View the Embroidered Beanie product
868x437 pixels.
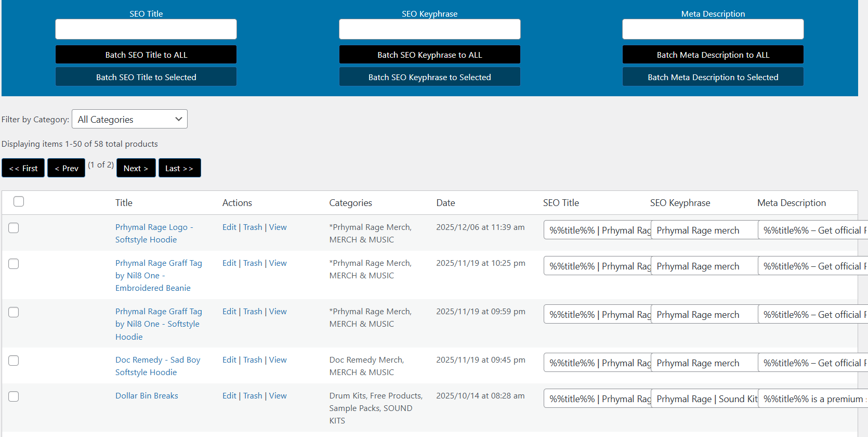coord(278,263)
